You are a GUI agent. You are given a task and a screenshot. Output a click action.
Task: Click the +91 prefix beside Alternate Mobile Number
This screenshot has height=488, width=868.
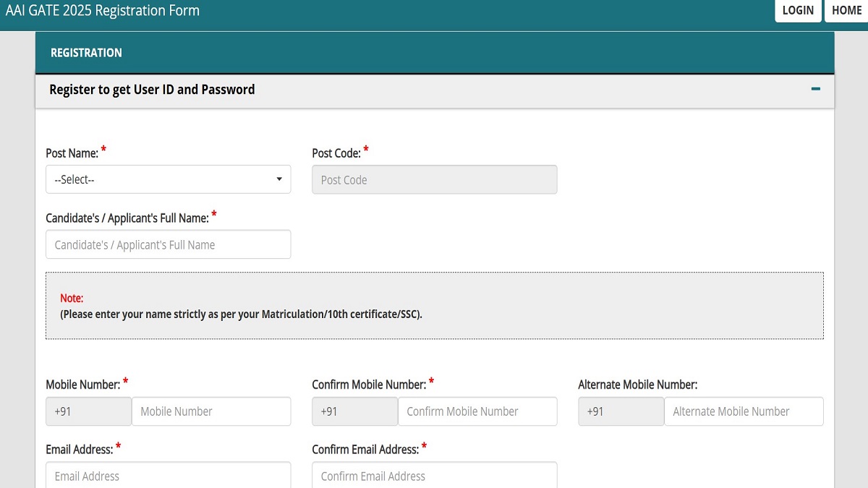tap(621, 411)
